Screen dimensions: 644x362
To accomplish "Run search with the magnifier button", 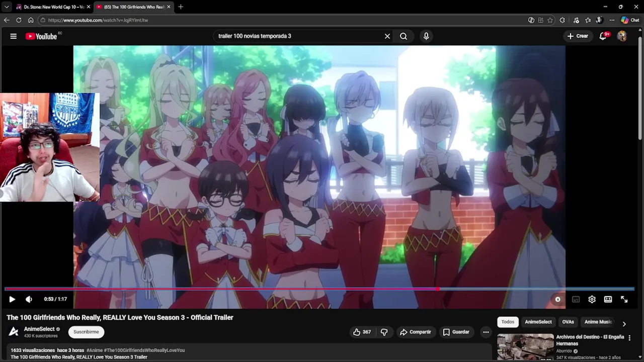I will point(404,36).
